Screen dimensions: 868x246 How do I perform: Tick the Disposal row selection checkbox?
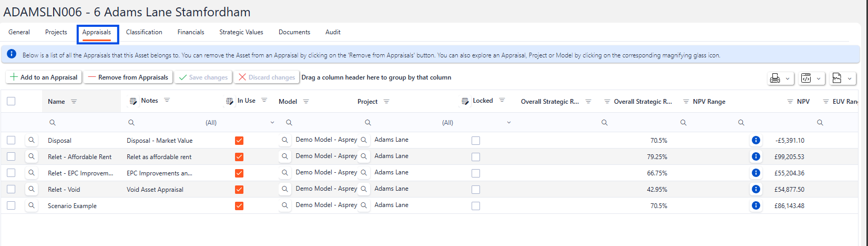tap(11, 140)
